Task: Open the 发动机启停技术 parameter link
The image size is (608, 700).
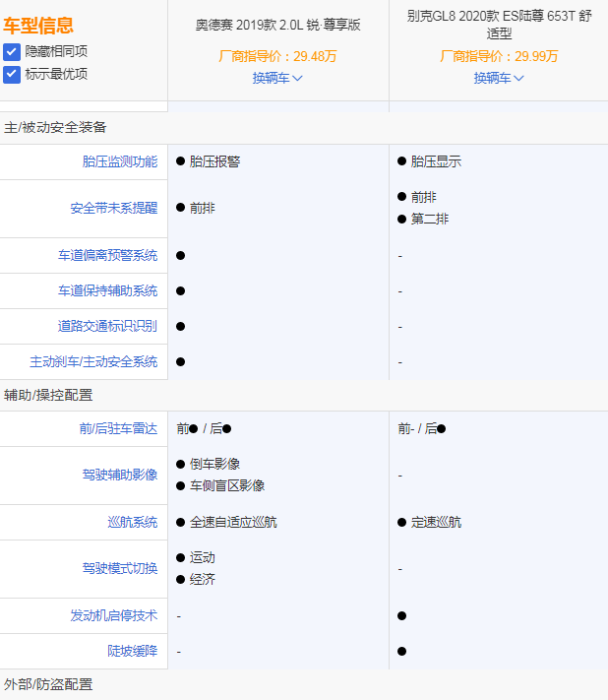Action: [x=113, y=615]
